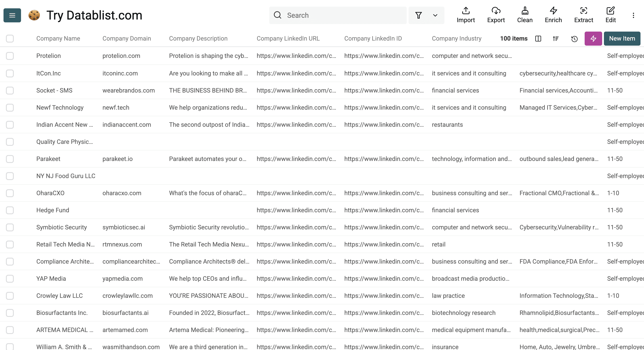Image resolution: width=644 pixels, height=350 pixels.
Task: Open the filter funnel options
Action: [419, 15]
